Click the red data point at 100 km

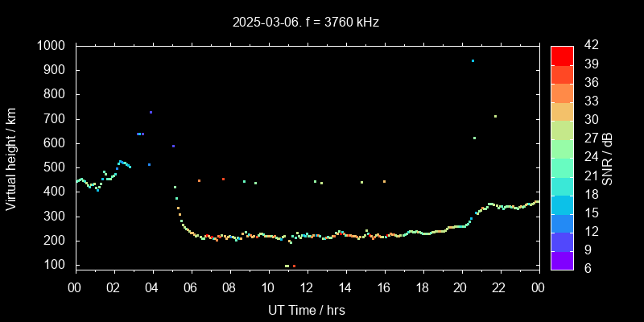294,266
